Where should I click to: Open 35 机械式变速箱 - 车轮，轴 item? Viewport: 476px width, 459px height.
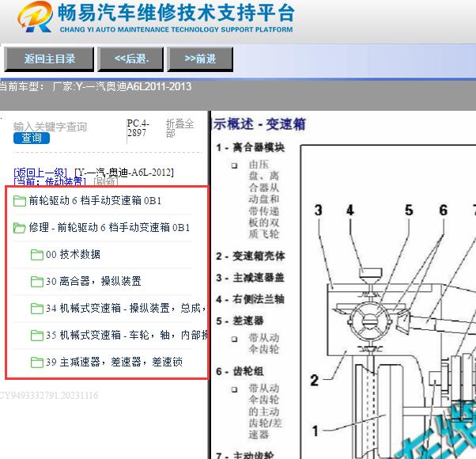pos(127,335)
